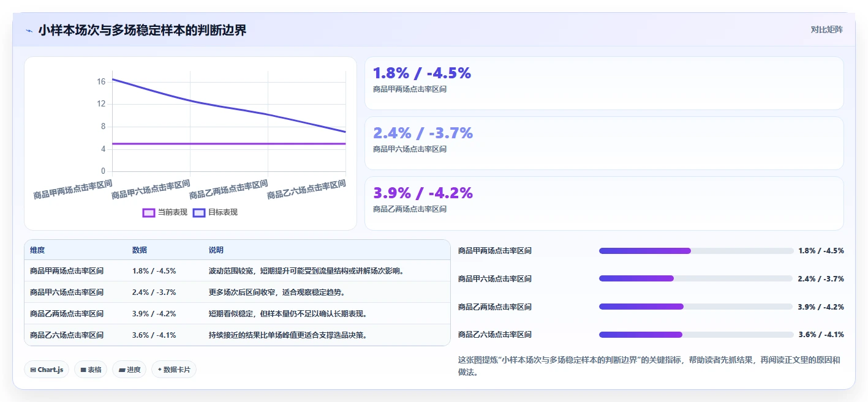The width and height of the screenshot is (868, 402).
Task: Select the Chart.js tag chip
Action: click(47, 370)
